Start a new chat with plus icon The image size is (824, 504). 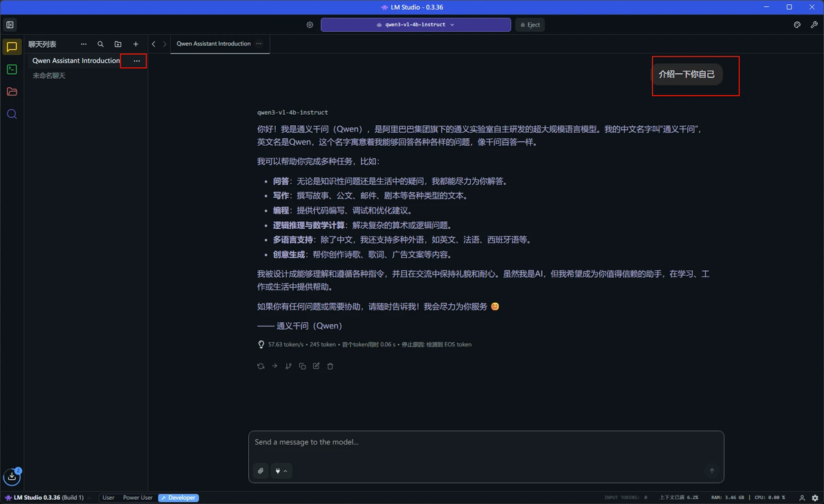(135, 44)
